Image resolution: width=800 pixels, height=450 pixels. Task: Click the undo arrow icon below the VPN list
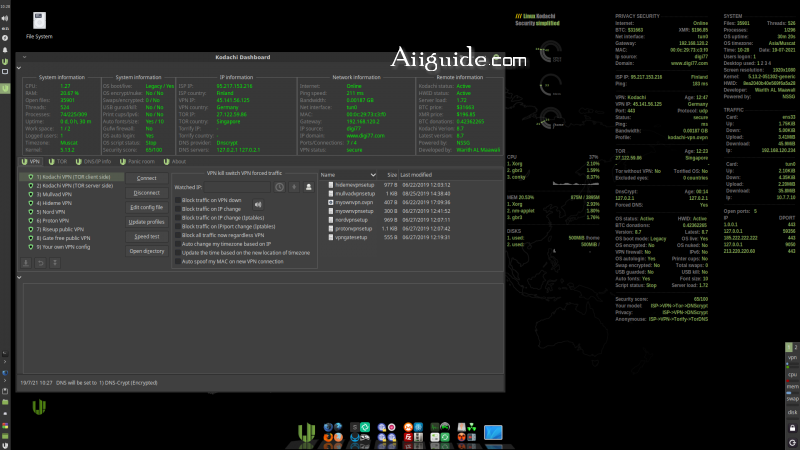[40, 263]
